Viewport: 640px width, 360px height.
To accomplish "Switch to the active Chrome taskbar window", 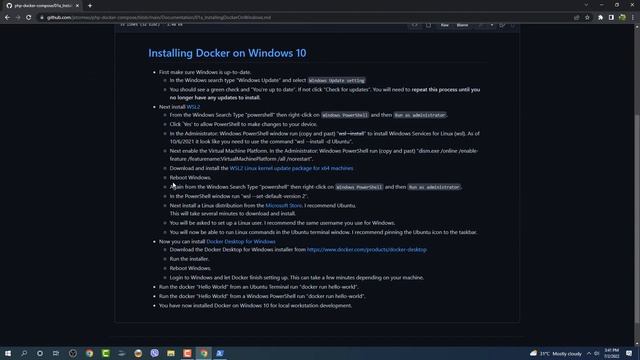I will coord(204,353).
